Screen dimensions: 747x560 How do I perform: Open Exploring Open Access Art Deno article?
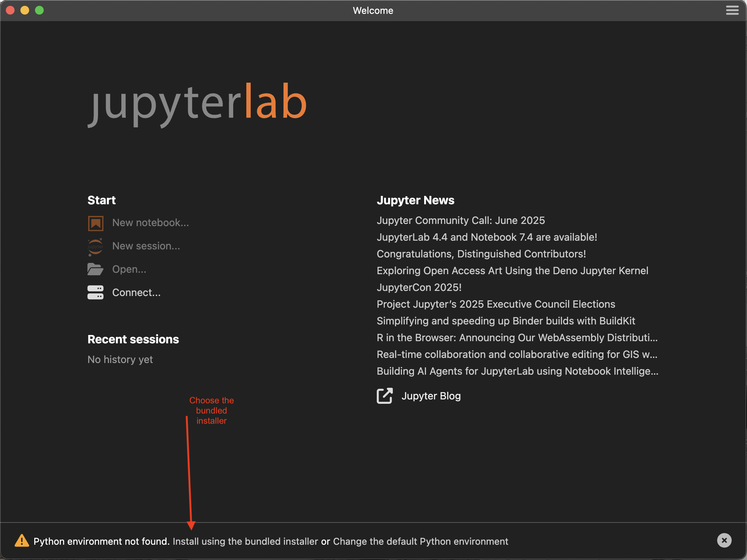pos(513,271)
